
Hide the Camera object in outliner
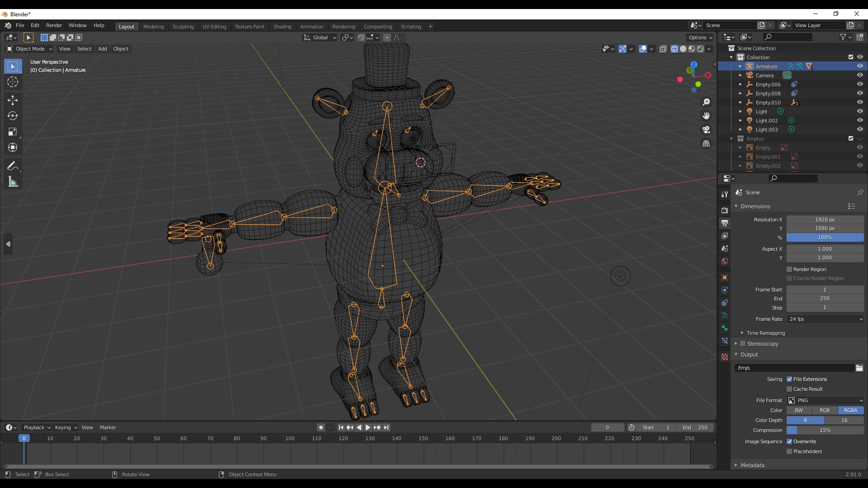pos(860,75)
